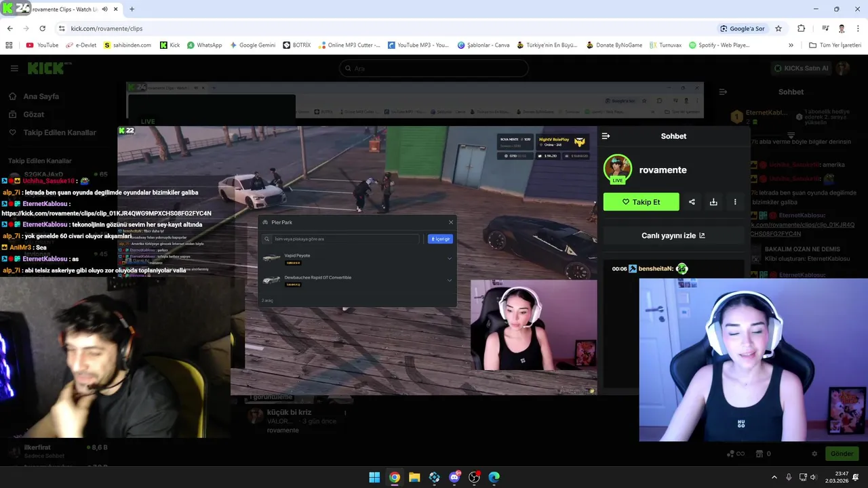Open the taskbar volume speaker icon
The image size is (868, 488).
point(813,477)
